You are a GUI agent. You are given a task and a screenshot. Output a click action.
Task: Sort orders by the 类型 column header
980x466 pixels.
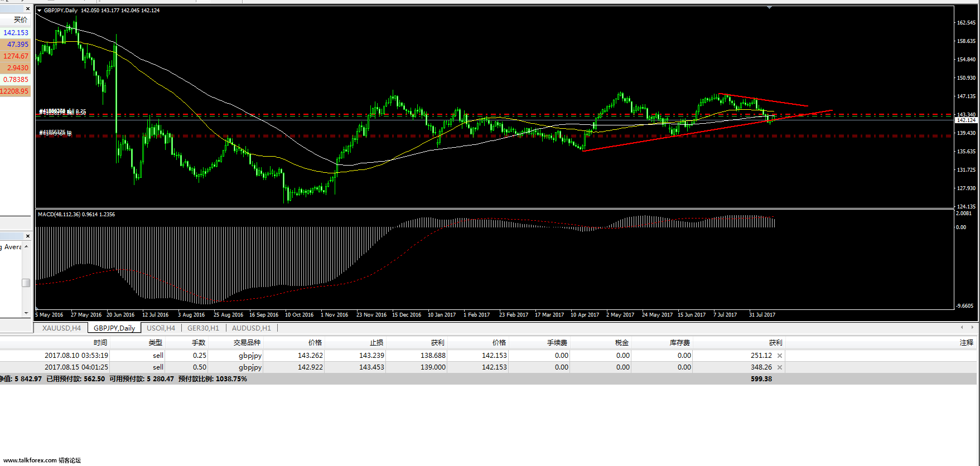click(155, 343)
